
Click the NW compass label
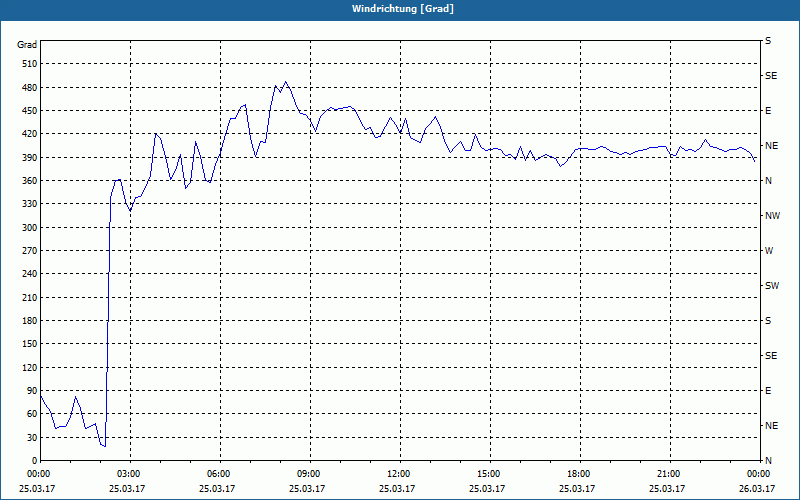tap(772, 216)
